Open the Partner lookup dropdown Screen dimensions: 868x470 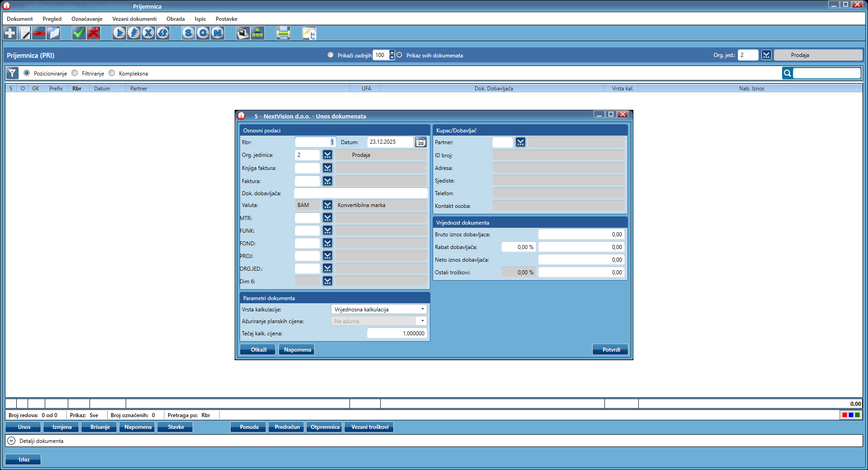click(x=520, y=142)
